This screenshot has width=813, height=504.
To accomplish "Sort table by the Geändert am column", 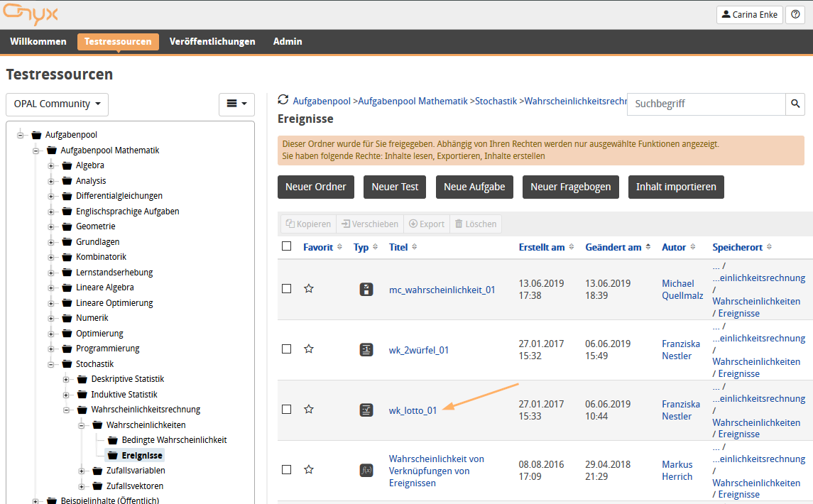I will click(x=613, y=247).
